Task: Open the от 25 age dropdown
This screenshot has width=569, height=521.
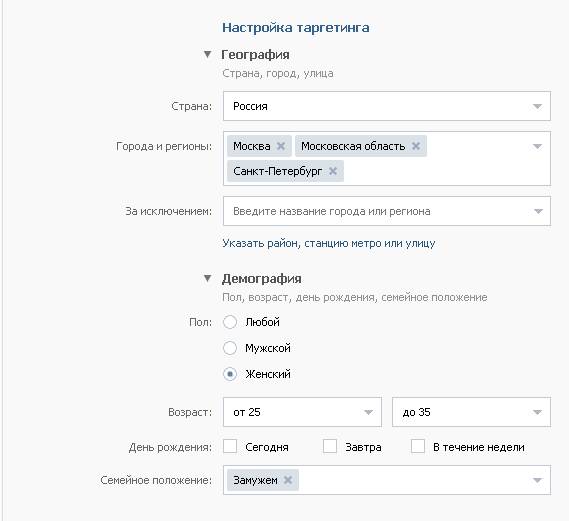Action: coord(302,412)
